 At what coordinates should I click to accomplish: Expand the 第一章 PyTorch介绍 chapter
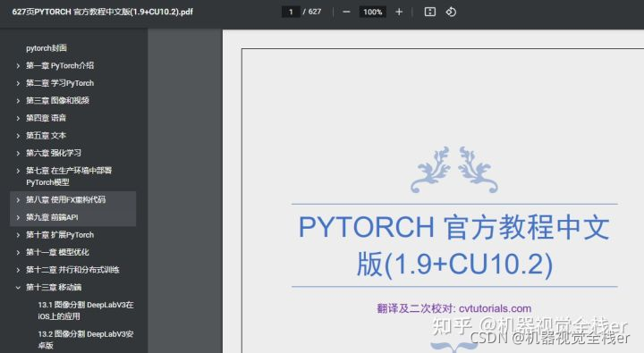point(18,65)
